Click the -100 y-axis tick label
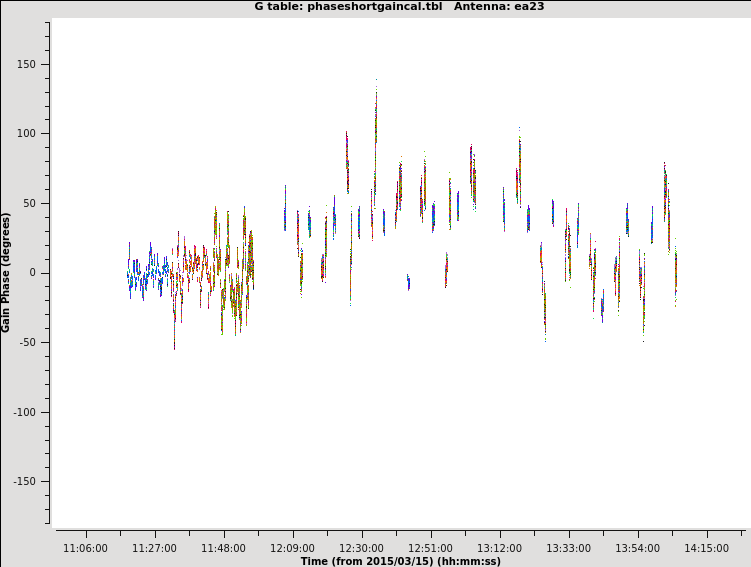Image resolution: width=751 pixels, height=567 pixels. click(24, 412)
